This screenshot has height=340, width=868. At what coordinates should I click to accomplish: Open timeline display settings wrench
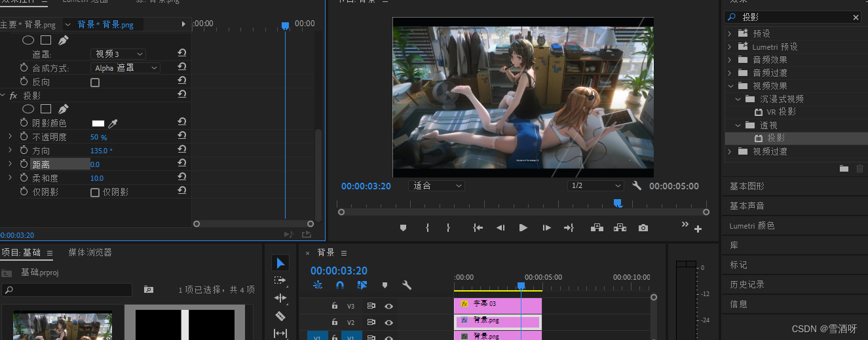pyautogui.click(x=406, y=285)
